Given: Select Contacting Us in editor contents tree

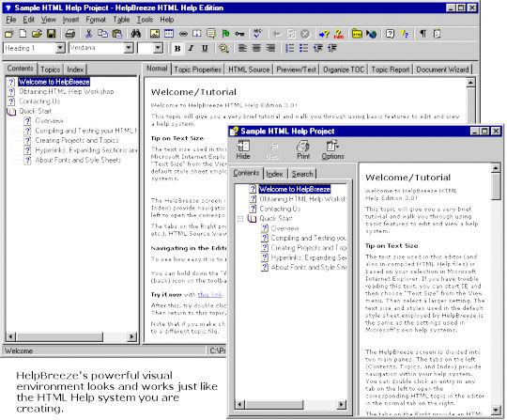Looking at the screenshot, I should 39,101.
